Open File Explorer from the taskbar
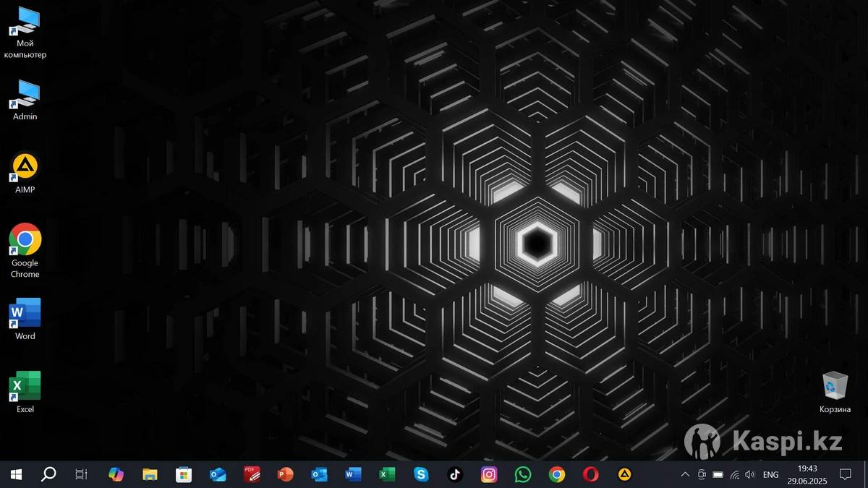The height and width of the screenshot is (488, 868). [150, 474]
